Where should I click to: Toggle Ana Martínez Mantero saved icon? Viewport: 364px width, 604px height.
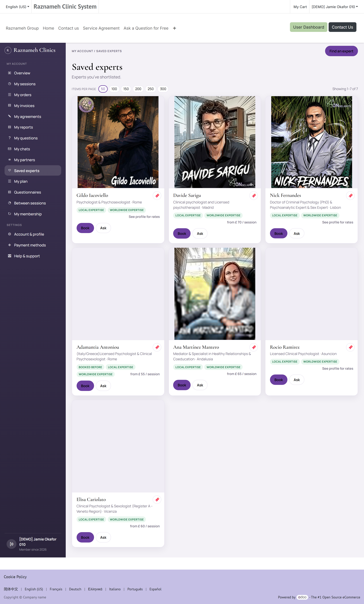254,347
